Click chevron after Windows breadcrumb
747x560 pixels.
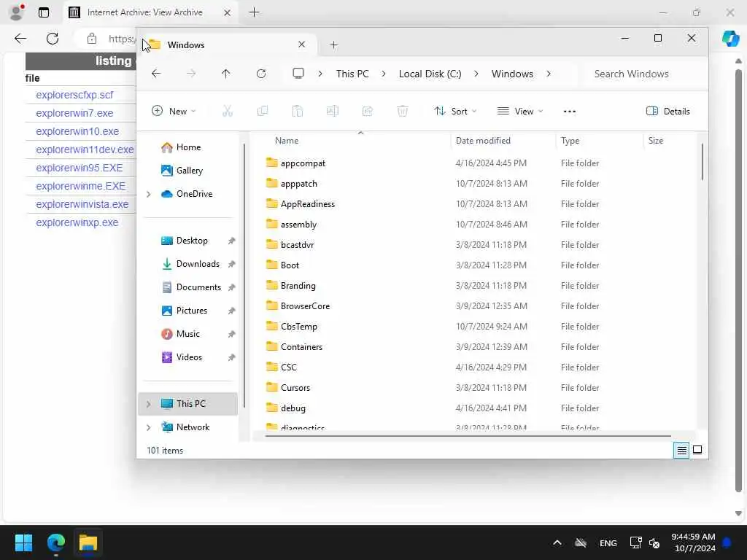(549, 74)
